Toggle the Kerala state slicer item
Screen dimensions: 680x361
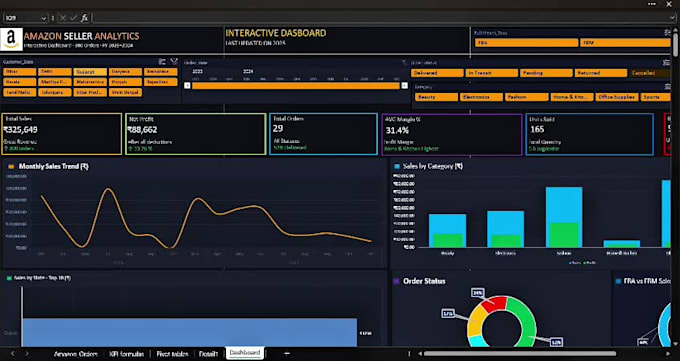(x=20, y=82)
